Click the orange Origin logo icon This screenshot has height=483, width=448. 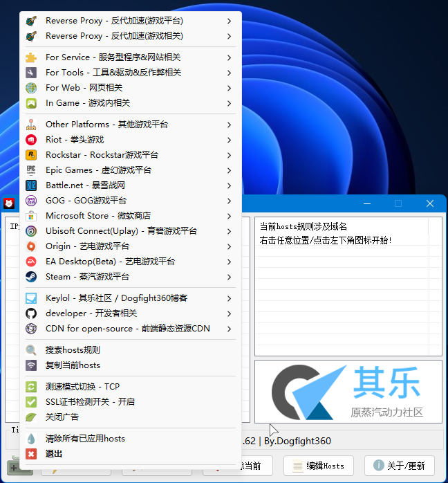[31, 246]
